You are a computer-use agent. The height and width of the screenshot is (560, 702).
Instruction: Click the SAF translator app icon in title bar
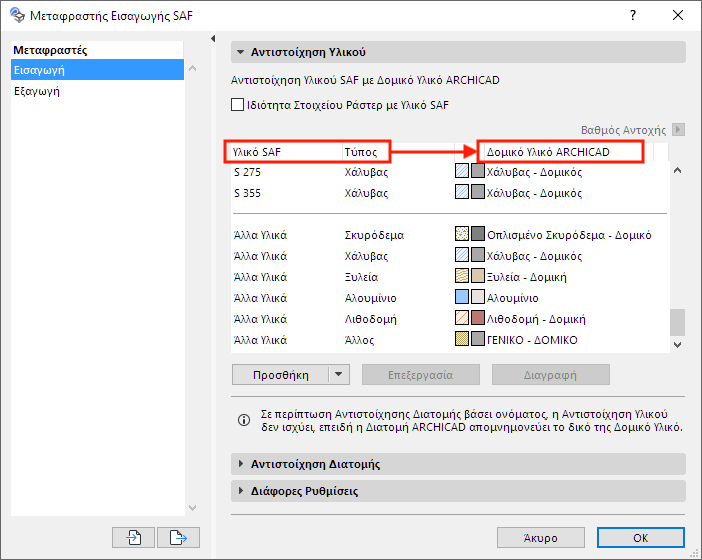tap(17, 15)
